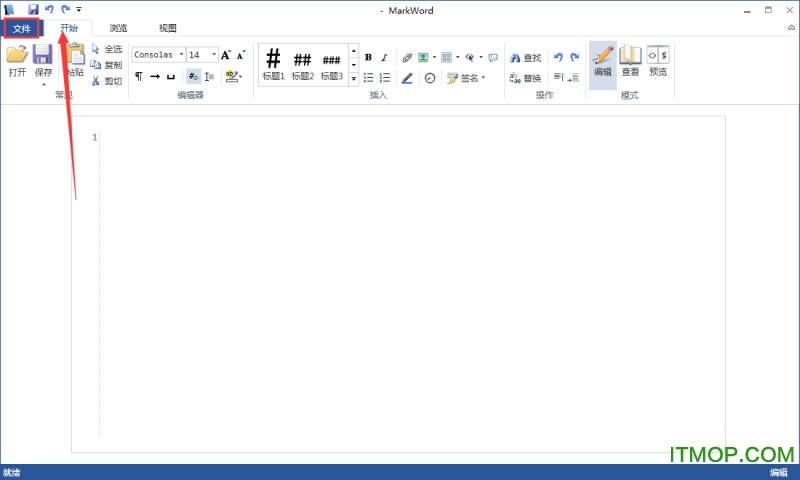Click the indent lines icon
The height and width of the screenshot is (480, 800).
(573, 78)
